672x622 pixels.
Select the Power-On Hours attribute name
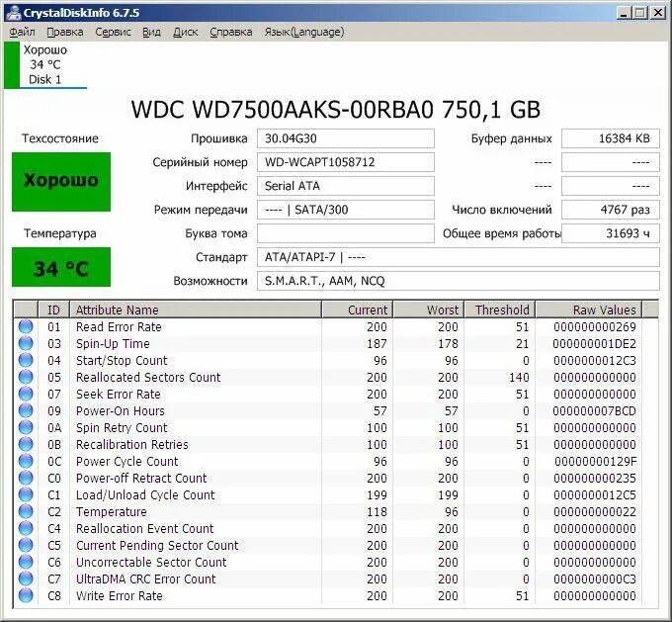click(120, 411)
